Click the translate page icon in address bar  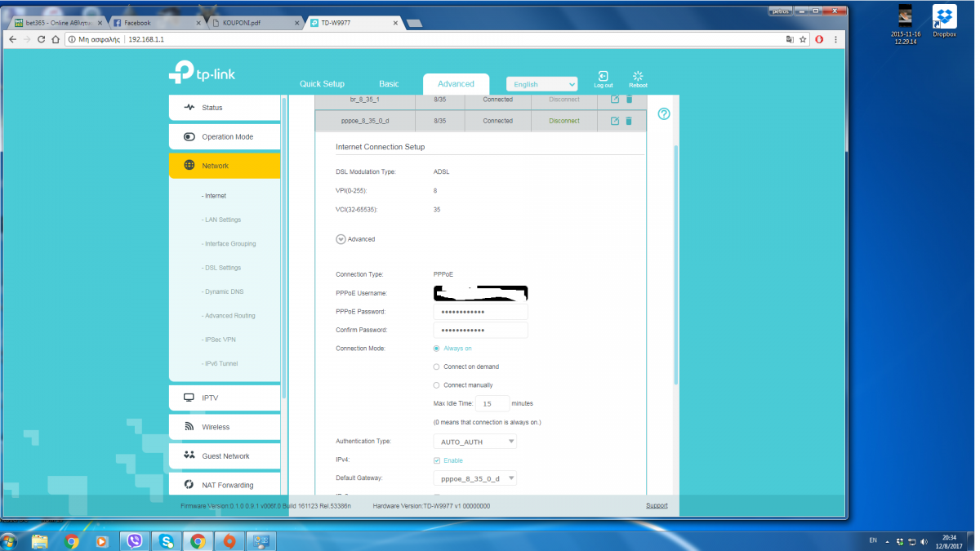pos(789,38)
